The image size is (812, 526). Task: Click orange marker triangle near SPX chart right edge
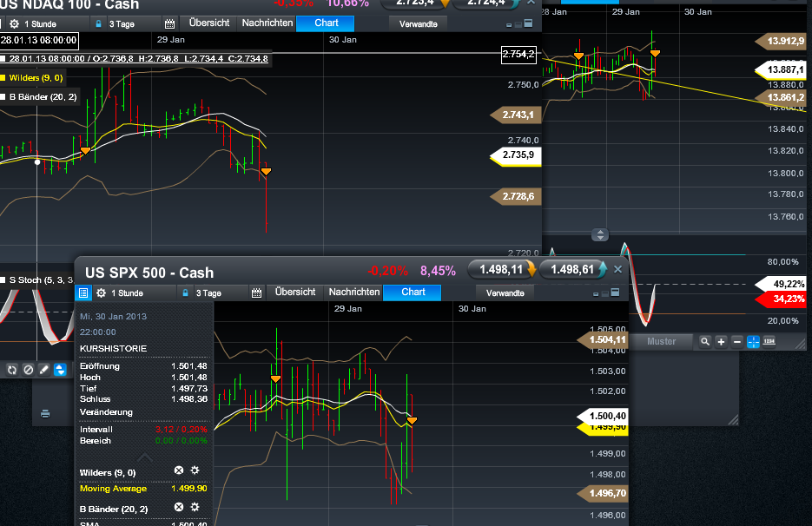[x=412, y=421]
